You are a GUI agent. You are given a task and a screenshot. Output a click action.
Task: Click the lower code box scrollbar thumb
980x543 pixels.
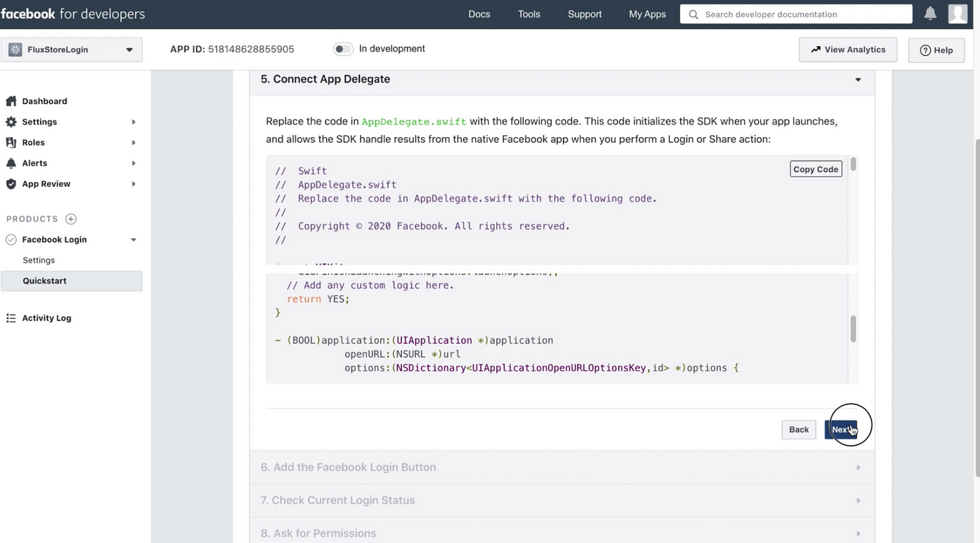pos(853,328)
